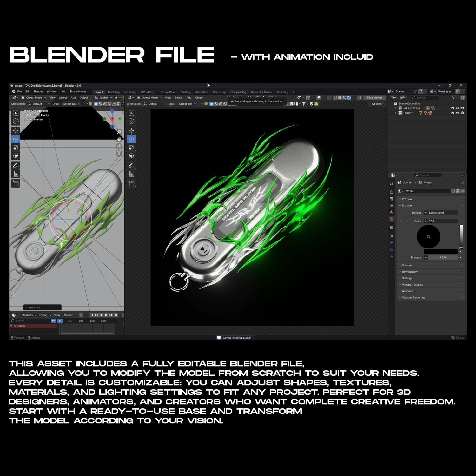Viewport: 476px width, 476px height.
Task: Uncheck the LIGHTS collection checkbox
Action: click(453, 113)
